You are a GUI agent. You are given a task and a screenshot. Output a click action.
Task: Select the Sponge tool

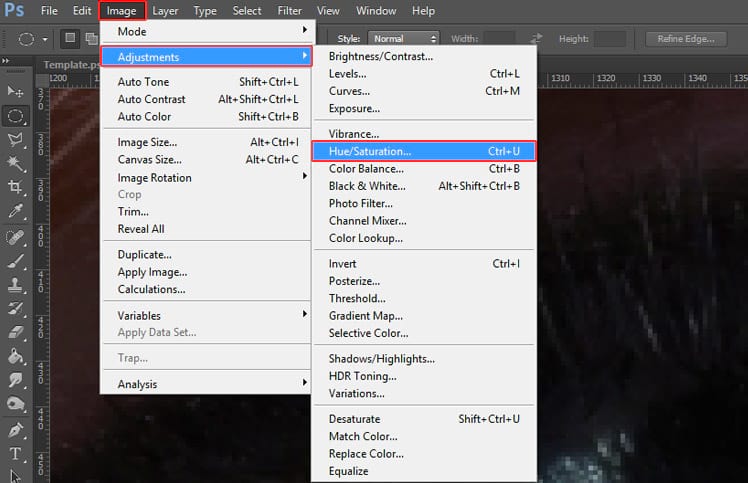[15, 404]
